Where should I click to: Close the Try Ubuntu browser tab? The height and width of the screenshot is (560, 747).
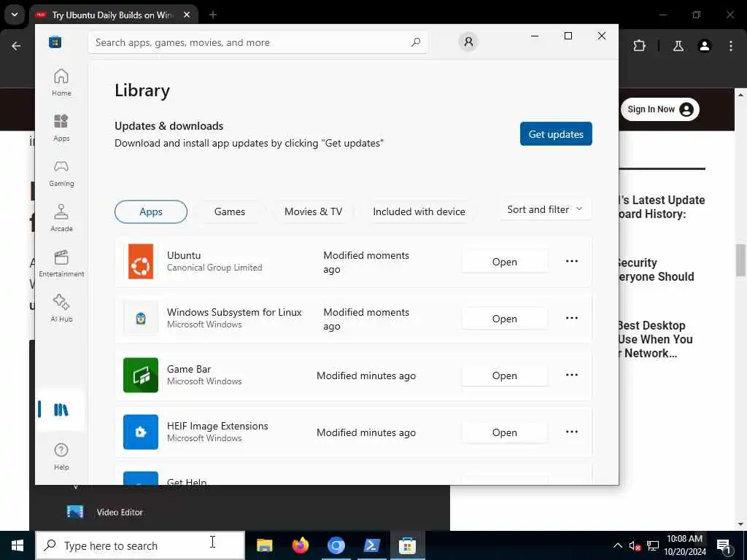pyautogui.click(x=187, y=15)
